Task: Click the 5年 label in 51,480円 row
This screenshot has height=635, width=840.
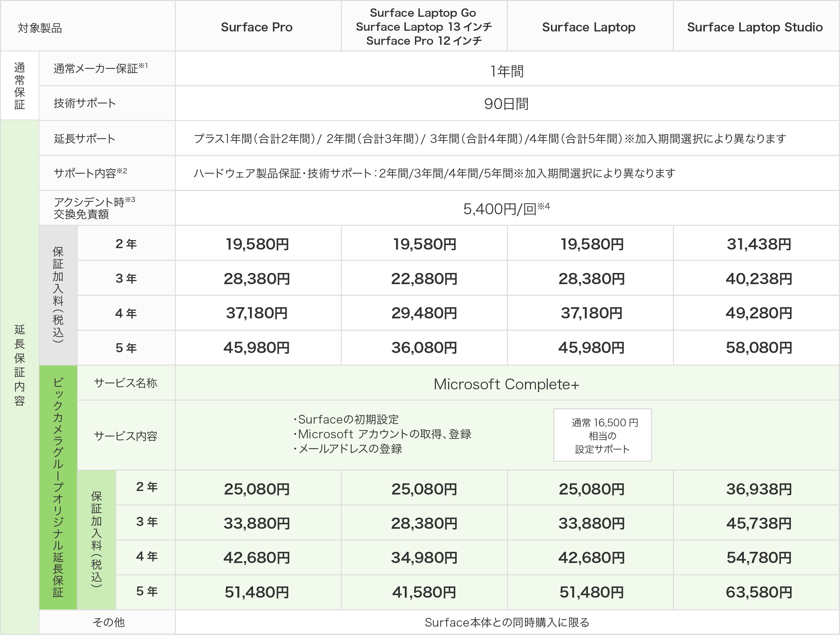Action: 147,591
